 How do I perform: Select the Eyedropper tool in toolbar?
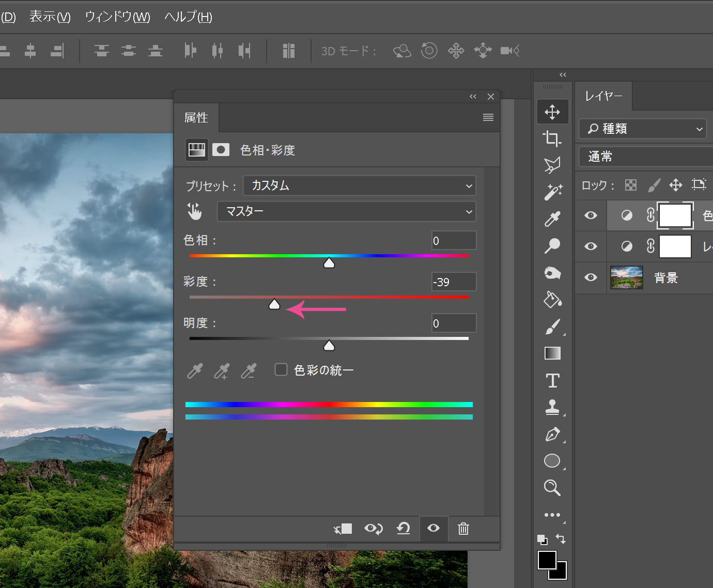coord(552,219)
